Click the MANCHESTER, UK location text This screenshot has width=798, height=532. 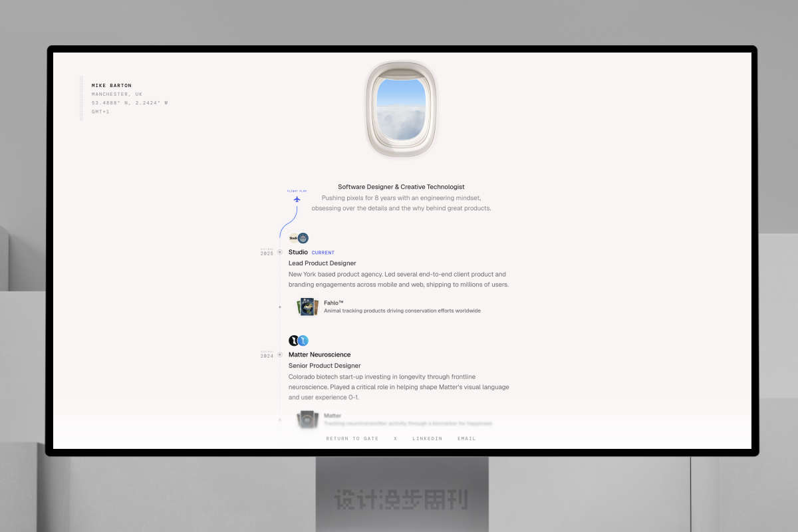click(117, 94)
